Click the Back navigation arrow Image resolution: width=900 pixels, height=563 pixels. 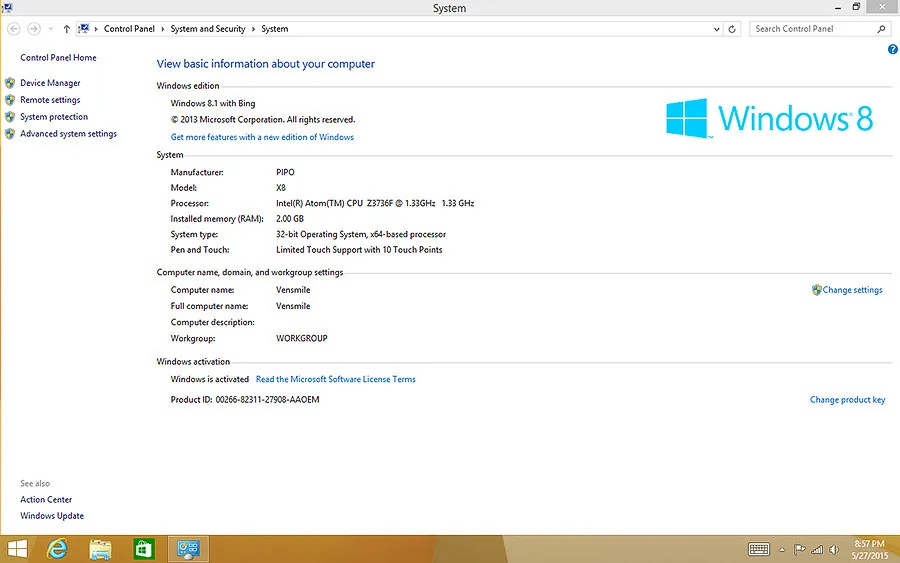tap(14, 29)
